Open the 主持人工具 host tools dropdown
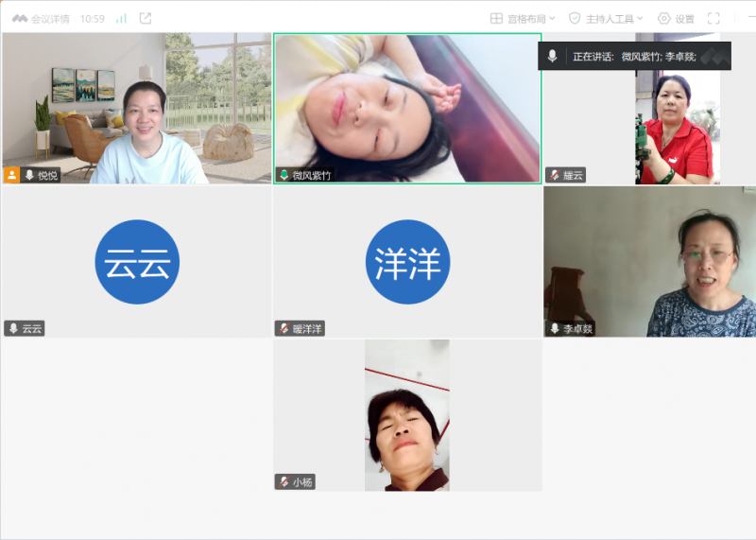Screen dimensions: 756x540 click(x=606, y=18)
